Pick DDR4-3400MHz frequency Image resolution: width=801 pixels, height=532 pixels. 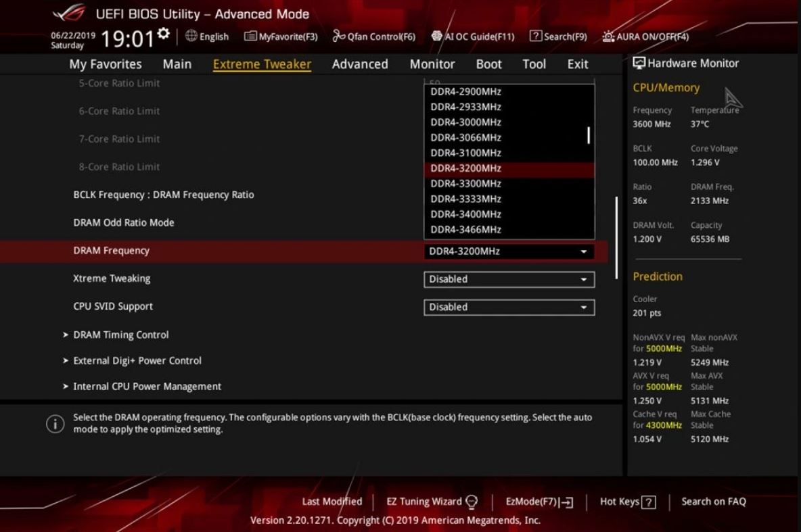[x=509, y=214]
